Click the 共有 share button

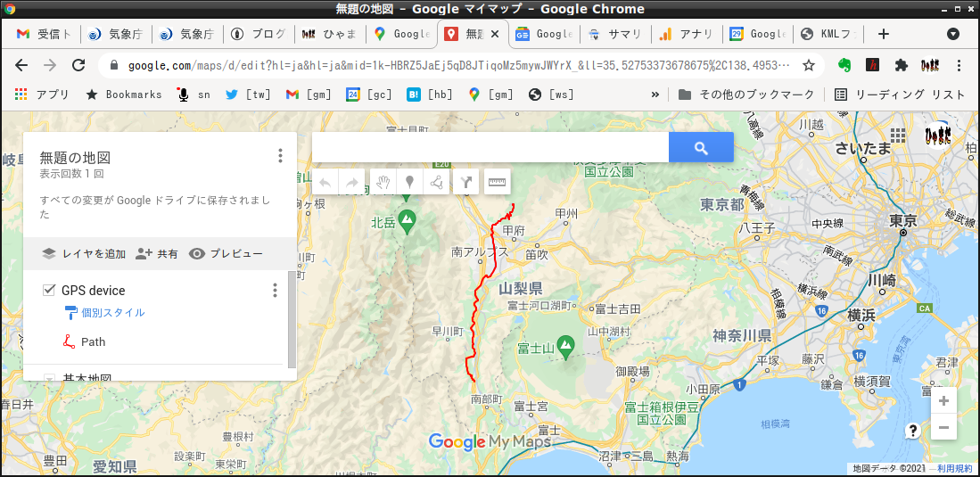(157, 254)
